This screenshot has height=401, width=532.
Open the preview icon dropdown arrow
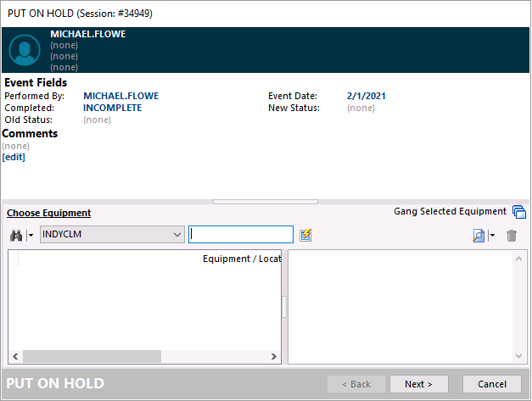click(x=492, y=236)
